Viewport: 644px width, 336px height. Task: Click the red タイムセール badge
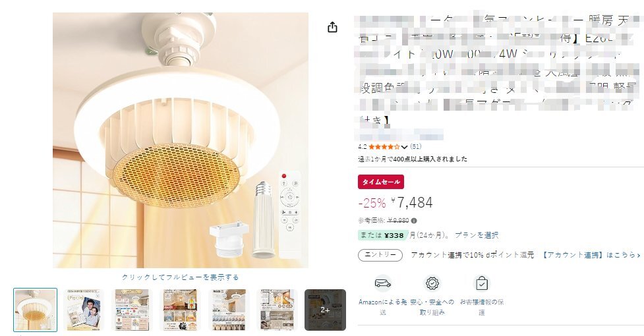381,182
